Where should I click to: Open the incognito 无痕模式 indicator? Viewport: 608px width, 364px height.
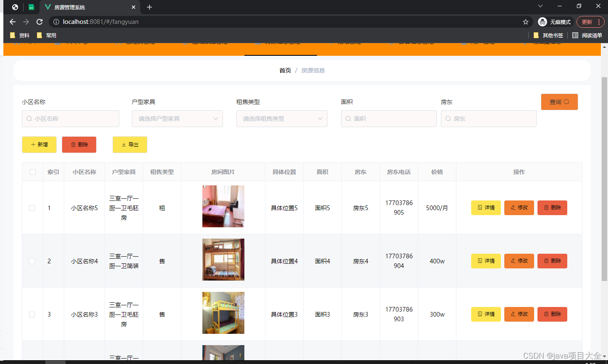click(x=555, y=22)
